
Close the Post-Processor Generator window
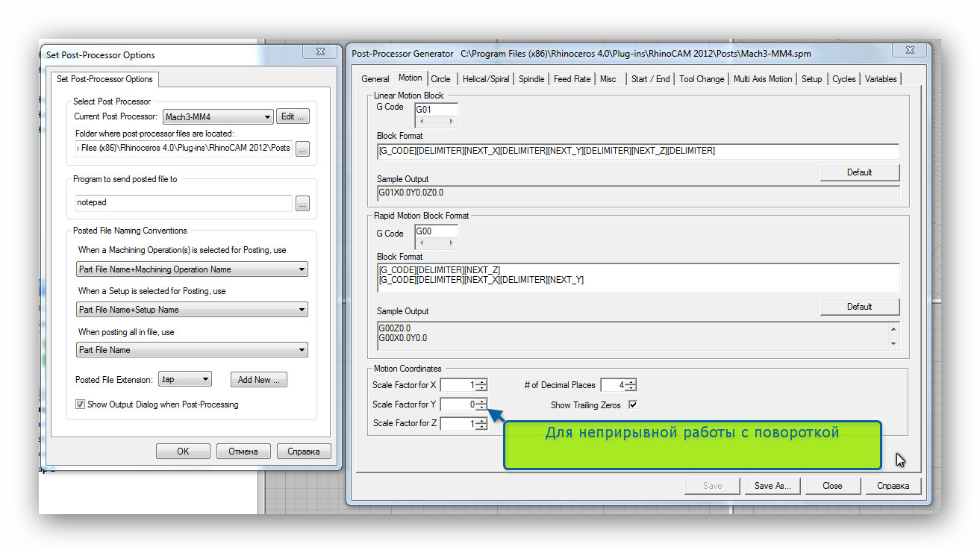(x=911, y=51)
